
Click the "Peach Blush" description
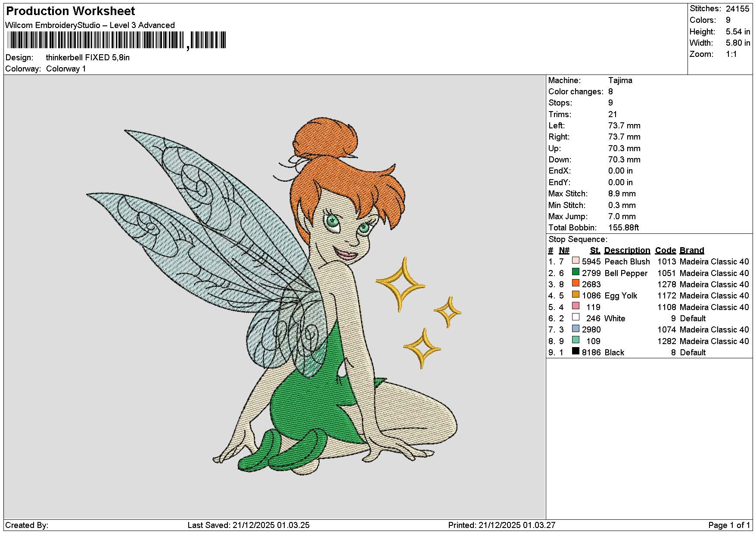click(x=627, y=262)
